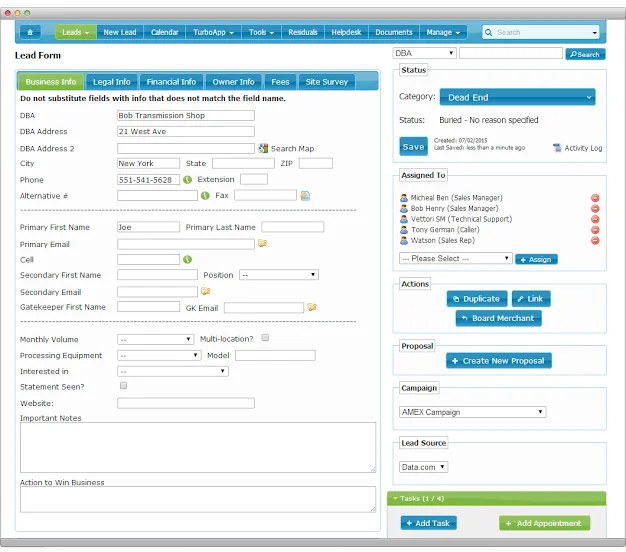Image resolution: width=626 pixels, height=552 pixels.
Task: Open the Fees tab
Action: click(x=280, y=82)
